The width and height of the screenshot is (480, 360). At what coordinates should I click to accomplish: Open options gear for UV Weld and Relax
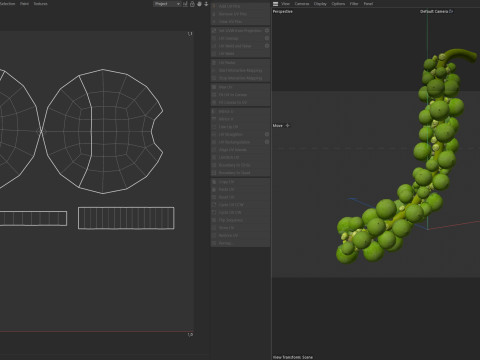pyautogui.click(x=267, y=46)
